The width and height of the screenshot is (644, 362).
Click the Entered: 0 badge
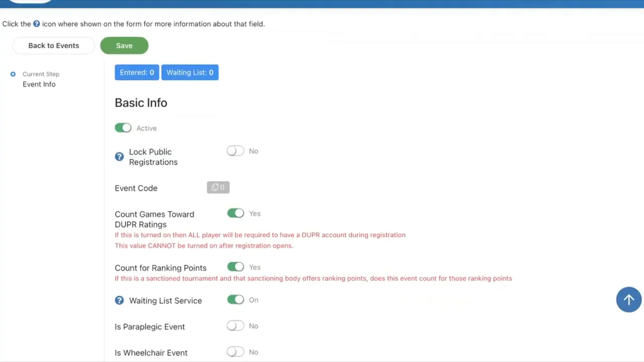coord(137,72)
